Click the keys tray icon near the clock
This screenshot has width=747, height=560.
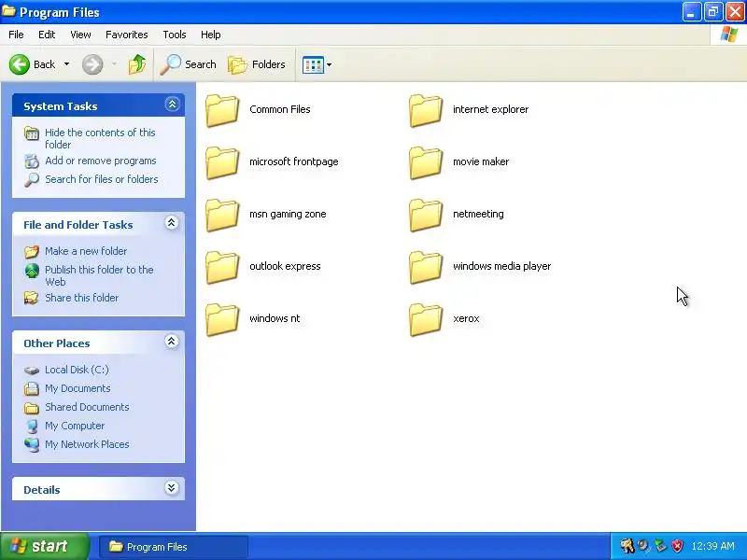point(627,546)
